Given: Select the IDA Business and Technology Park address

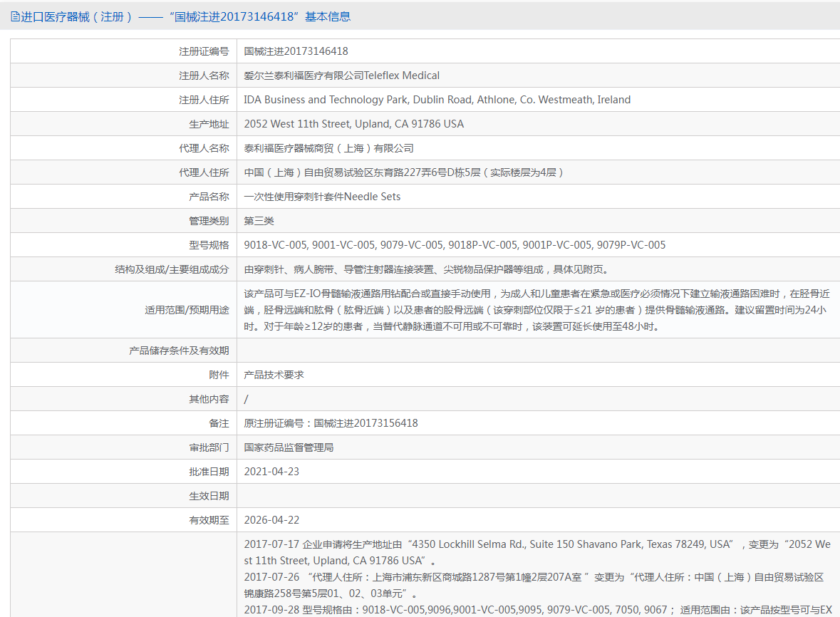Looking at the screenshot, I should 437,100.
